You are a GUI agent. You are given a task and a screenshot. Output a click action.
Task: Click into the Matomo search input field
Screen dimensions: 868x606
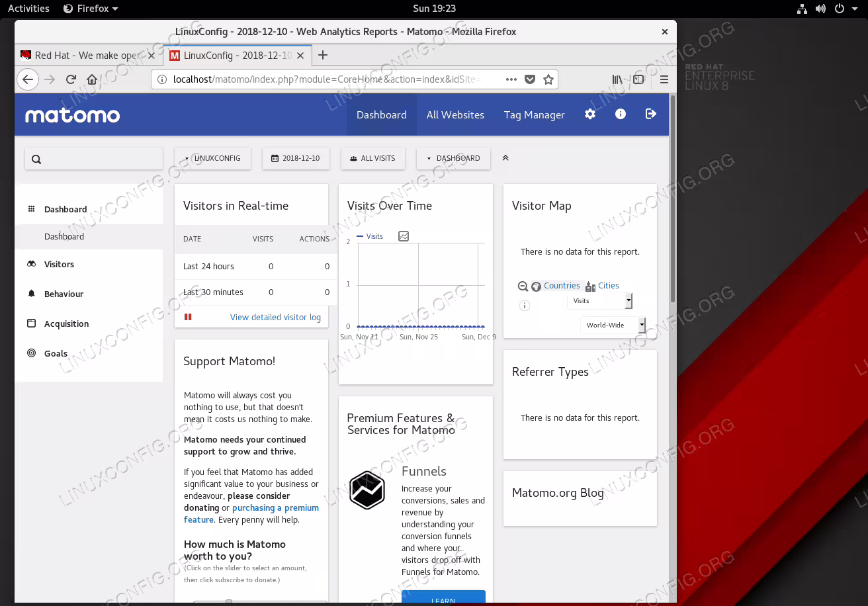(x=94, y=159)
